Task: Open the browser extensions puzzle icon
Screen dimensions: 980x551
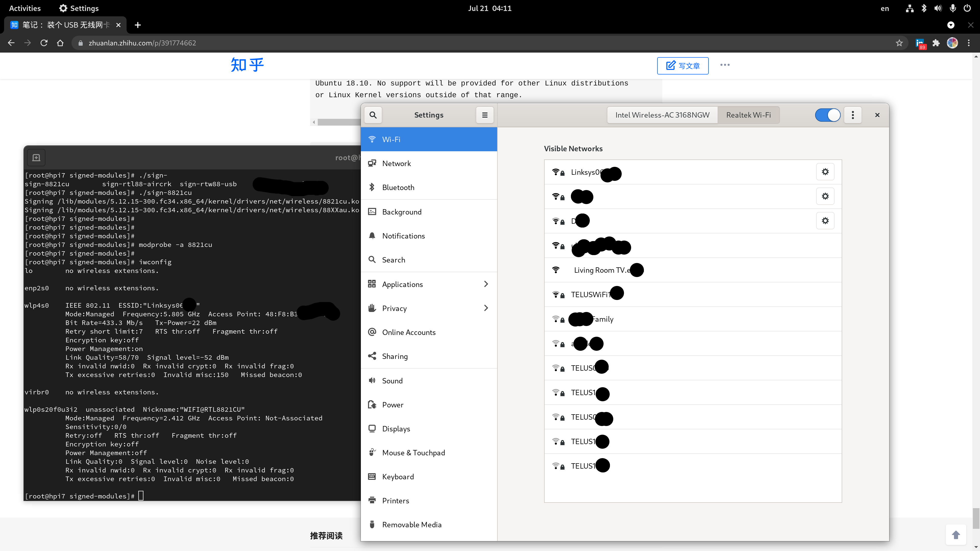Action: click(x=936, y=43)
